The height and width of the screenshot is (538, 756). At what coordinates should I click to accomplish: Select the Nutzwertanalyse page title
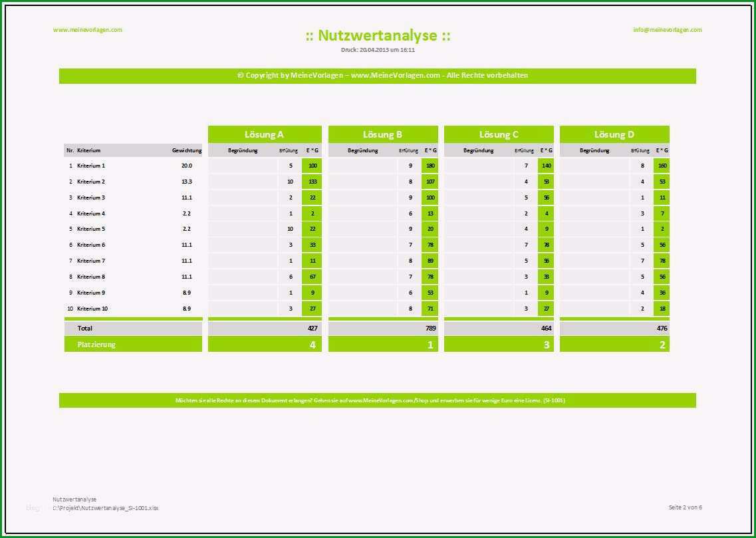click(x=378, y=35)
